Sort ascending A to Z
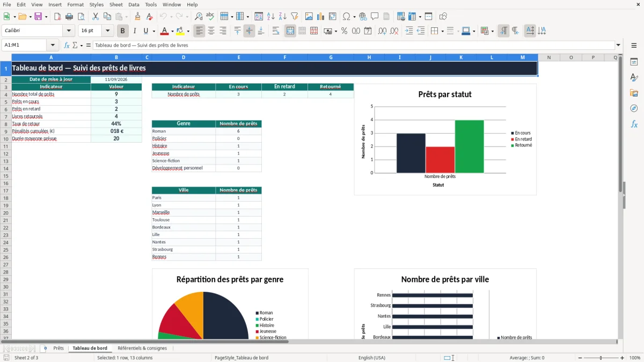 pyautogui.click(x=271, y=17)
